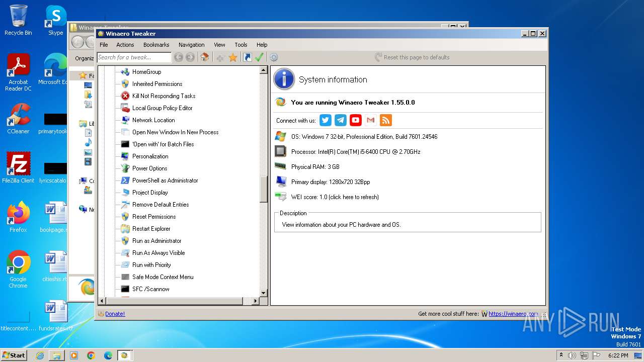The width and height of the screenshot is (644, 362).
Task: Click the PowerShell as Administrator icon
Action: click(x=125, y=180)
